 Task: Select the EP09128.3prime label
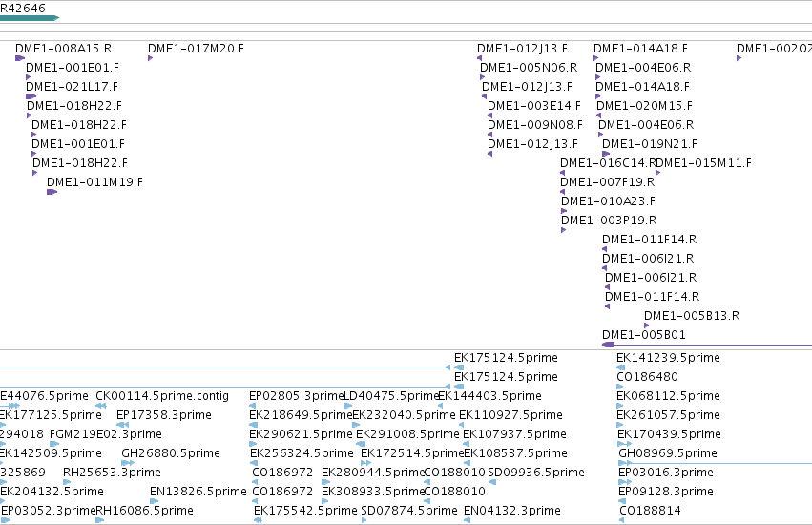(x=666, y=493)
